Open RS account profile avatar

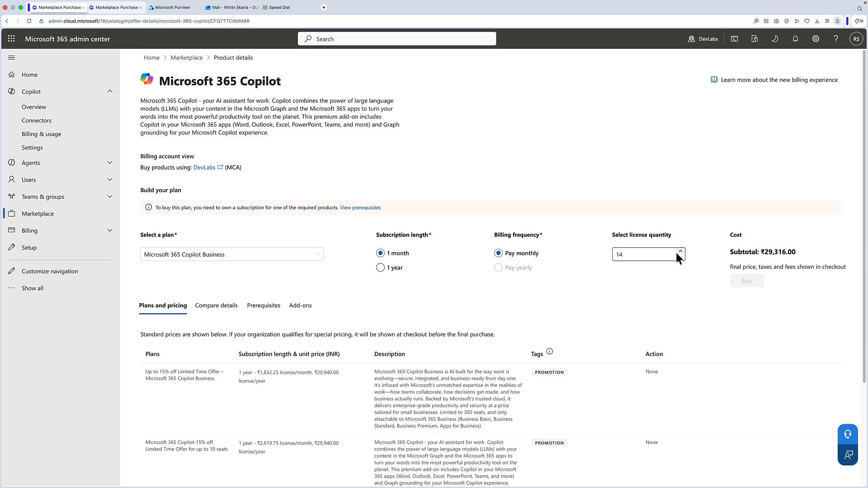coord(856,39)
